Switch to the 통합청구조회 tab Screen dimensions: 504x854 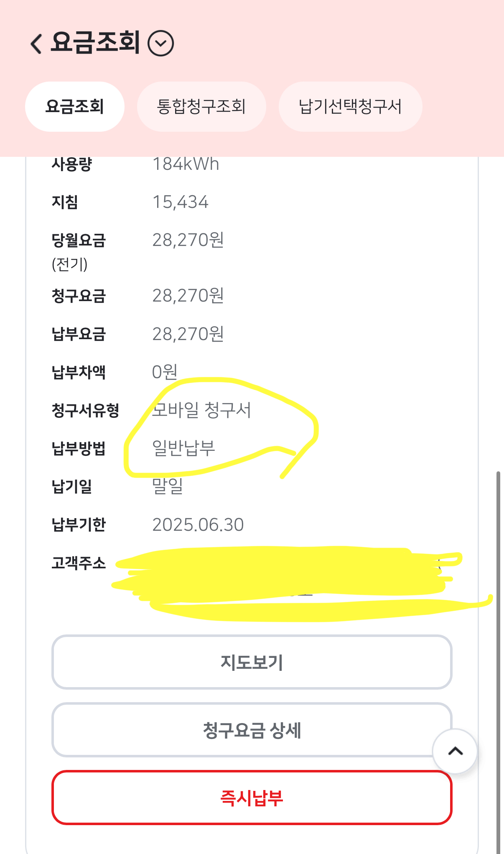pyautogui.click(x=201, y=107)
